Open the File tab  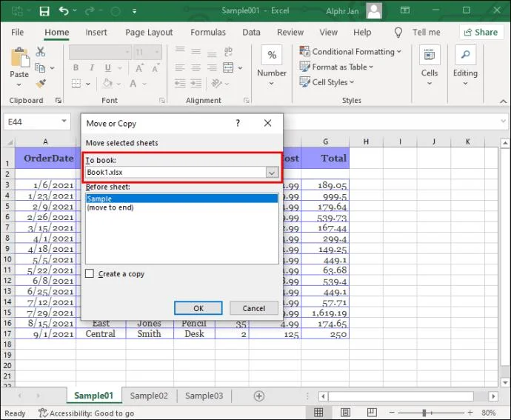pyautogui.click(x=17, y=33)
